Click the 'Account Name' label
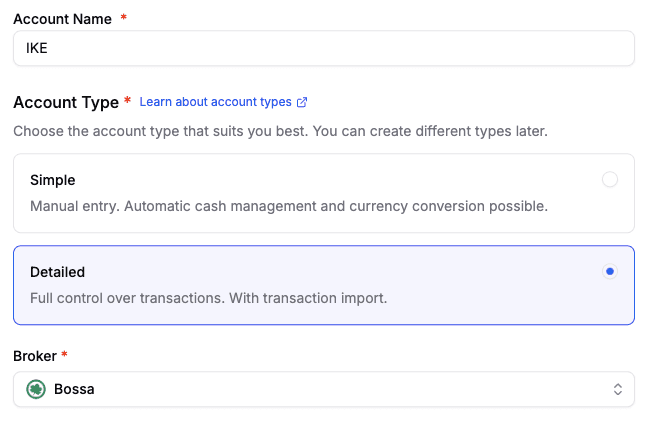The width and height of the screenshot is (651, 421). [x=63, y=19]
